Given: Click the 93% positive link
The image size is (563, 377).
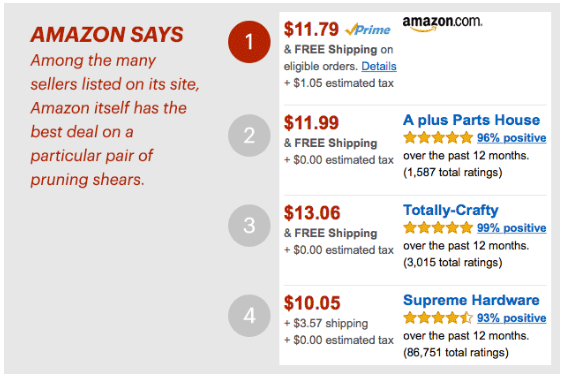Looking at the screenshot, I should tap(512, 318).
